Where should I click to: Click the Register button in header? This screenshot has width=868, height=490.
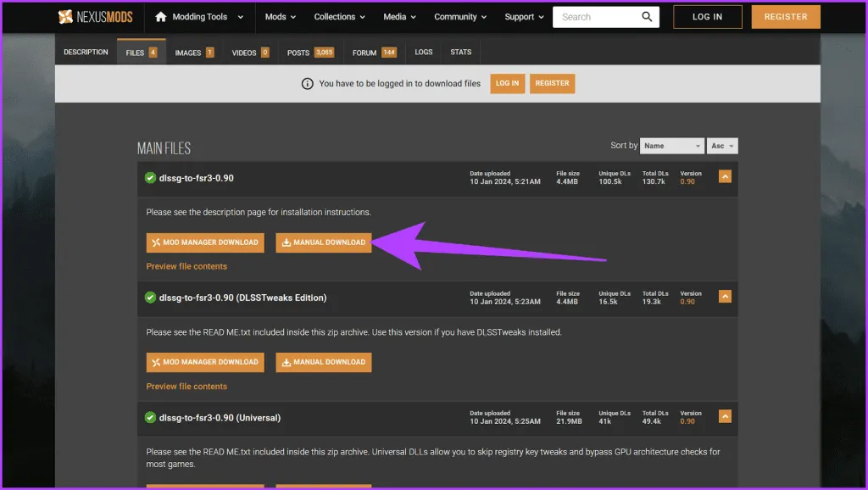(785, 17)
